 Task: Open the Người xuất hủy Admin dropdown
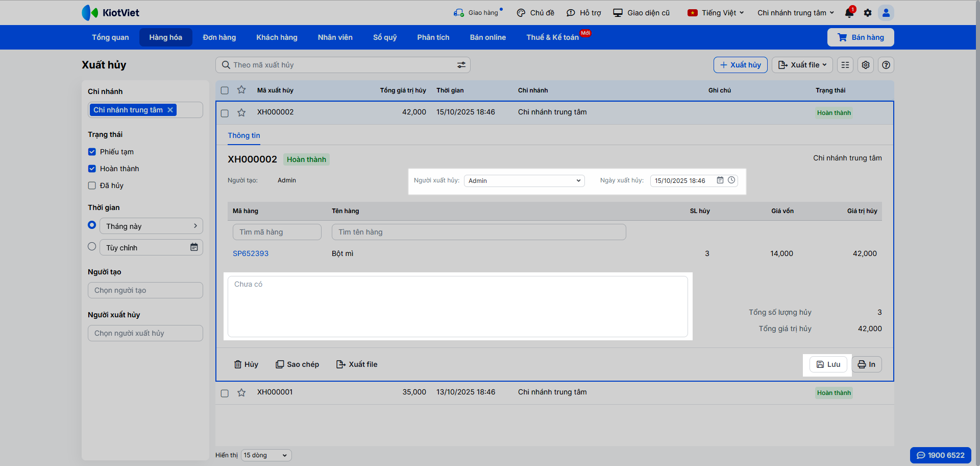pyautogui.click(x=524, y=180)
